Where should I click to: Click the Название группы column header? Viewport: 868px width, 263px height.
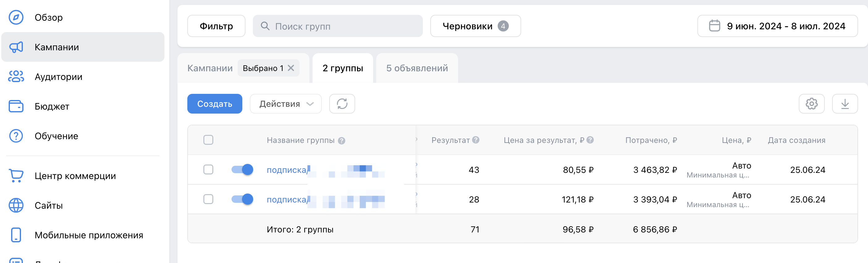pyautogui.click(x=300, y=140)
